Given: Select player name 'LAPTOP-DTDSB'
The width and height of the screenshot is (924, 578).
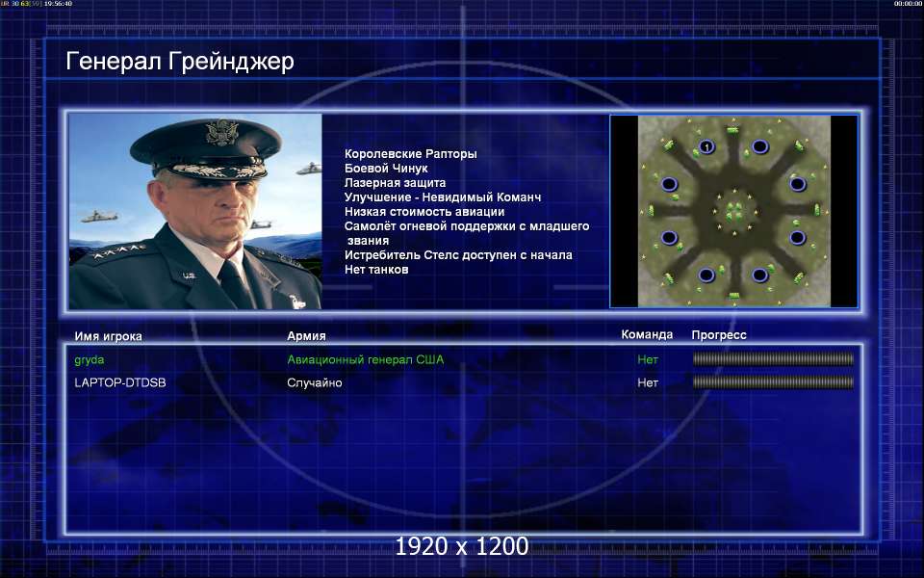Looking at the screenshot, I should [120, 382].
